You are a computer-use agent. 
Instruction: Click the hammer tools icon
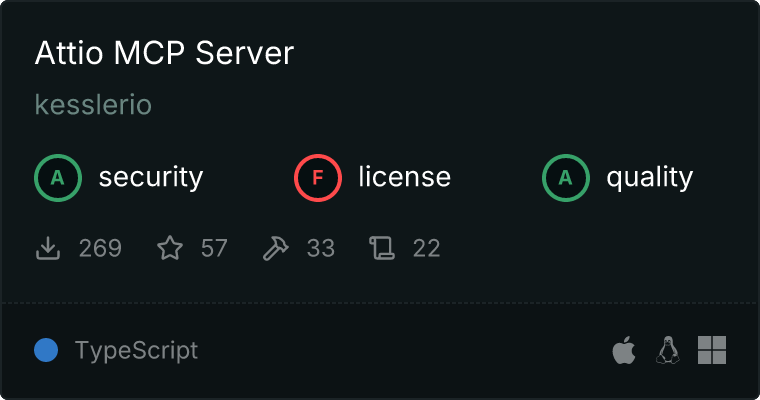tap(275, 248)
